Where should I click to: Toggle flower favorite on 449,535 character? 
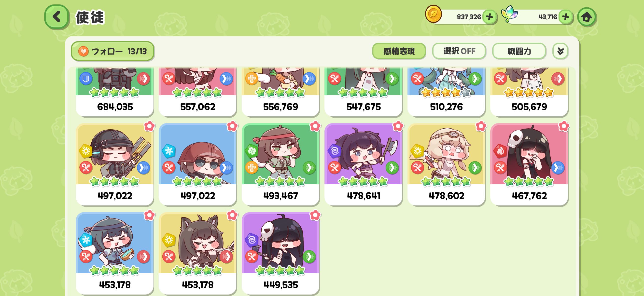[315, 215]
